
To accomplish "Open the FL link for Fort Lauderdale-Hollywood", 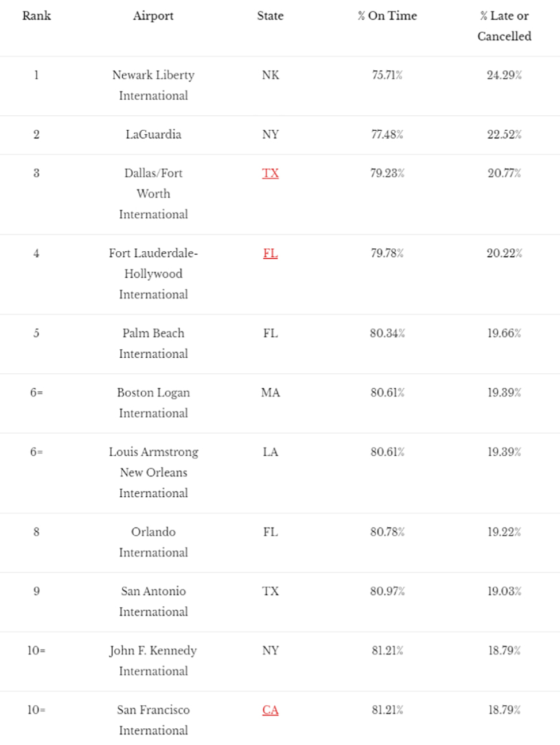I will click(x=270, y=254).
